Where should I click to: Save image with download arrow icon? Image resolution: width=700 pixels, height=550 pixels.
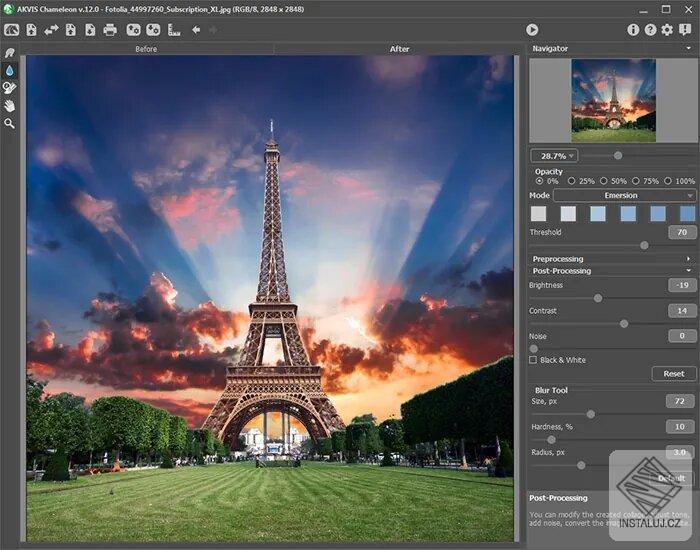click(x=90, y=30)
